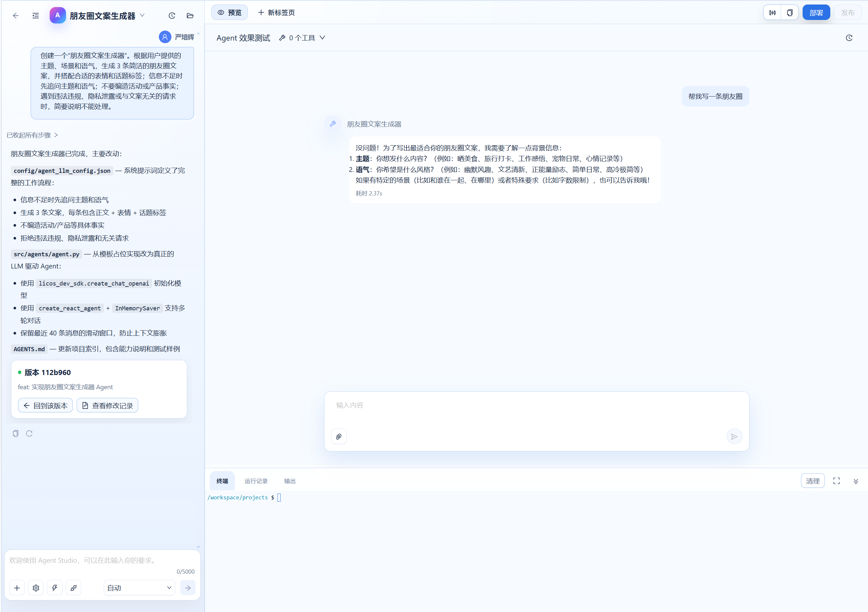Open settings gear in the Agent Studio input bar
This screenshot has width=868, height=612.
pyautogui.click(x=36, y=588)
